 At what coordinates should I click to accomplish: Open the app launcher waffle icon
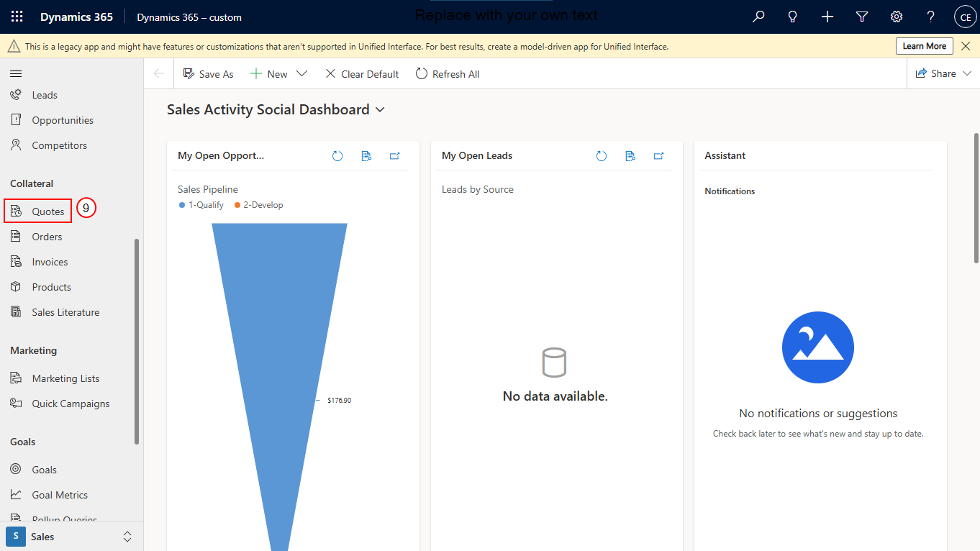tap(17, 17)
